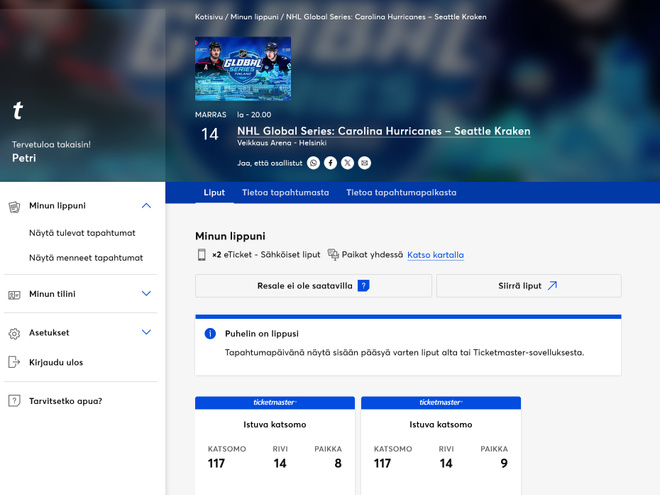660x495 pixels.
Task: Open Tarvitsetko apua? help
Action: (66, 401)
